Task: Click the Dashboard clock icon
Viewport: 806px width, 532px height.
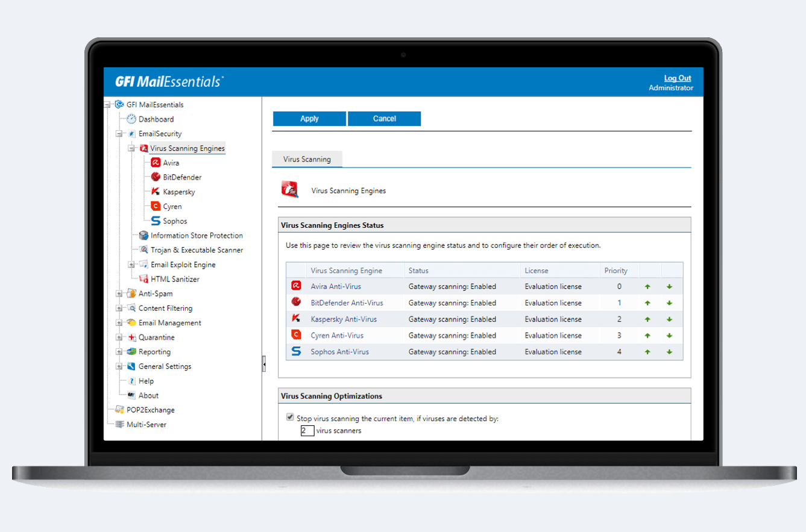Action: 131,119
